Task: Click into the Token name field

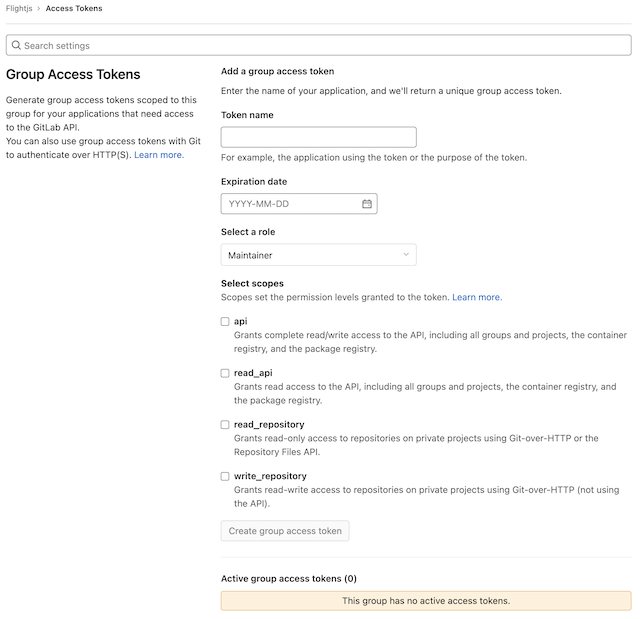Action: [x=318, y=138]
